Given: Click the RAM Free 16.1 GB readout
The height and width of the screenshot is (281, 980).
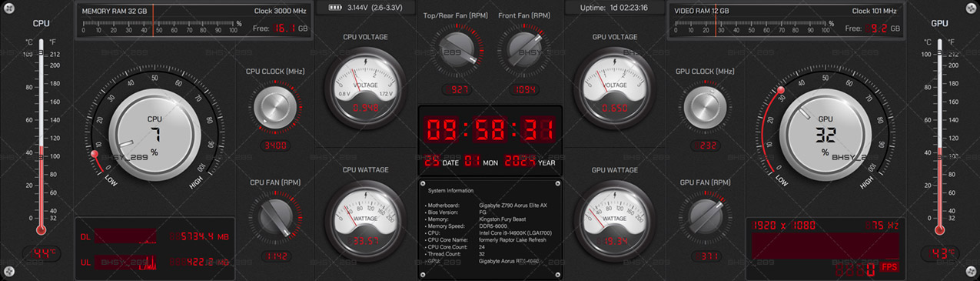Looking at the screenshot, I should point(281,28).
